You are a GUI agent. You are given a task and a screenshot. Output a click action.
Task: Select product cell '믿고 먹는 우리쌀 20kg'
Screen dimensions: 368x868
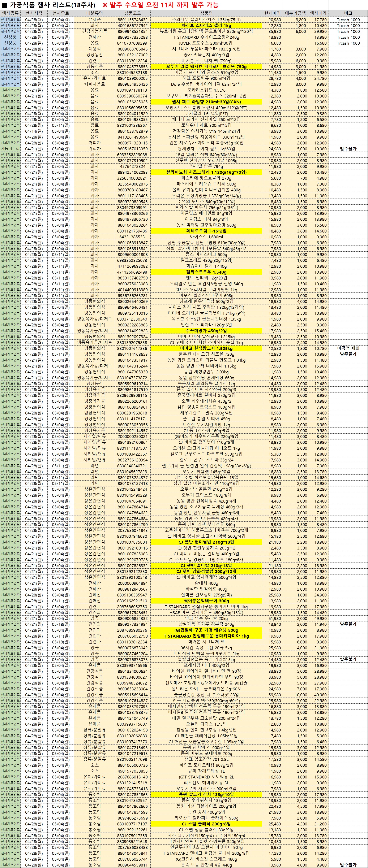pos(206,618)
